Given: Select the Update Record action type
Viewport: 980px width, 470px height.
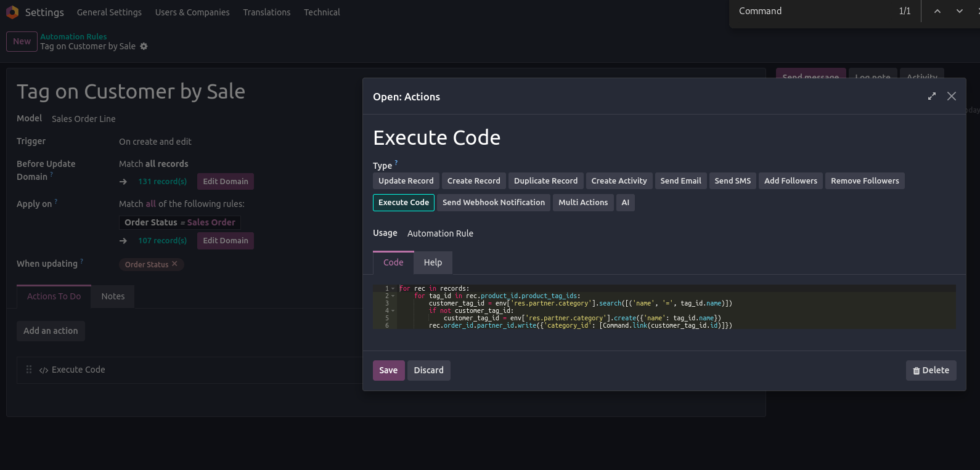Looking at the screenshot, I should 406,180.
